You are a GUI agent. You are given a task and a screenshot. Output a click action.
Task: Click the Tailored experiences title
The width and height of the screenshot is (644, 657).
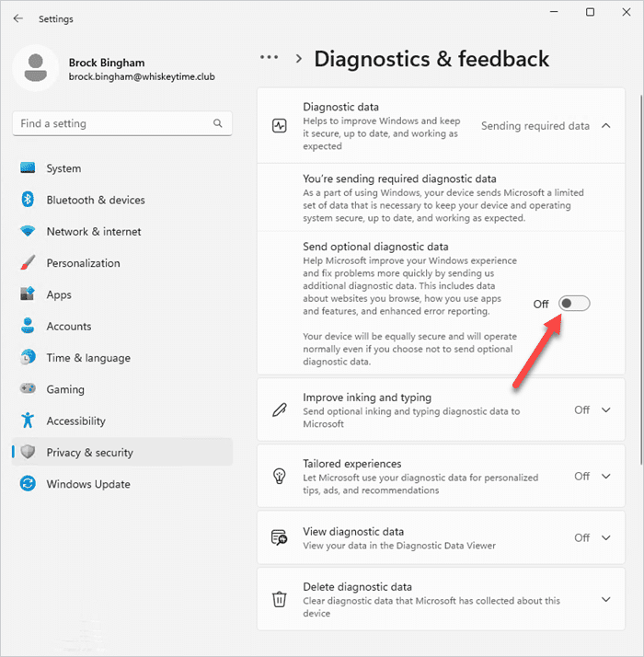352,464
